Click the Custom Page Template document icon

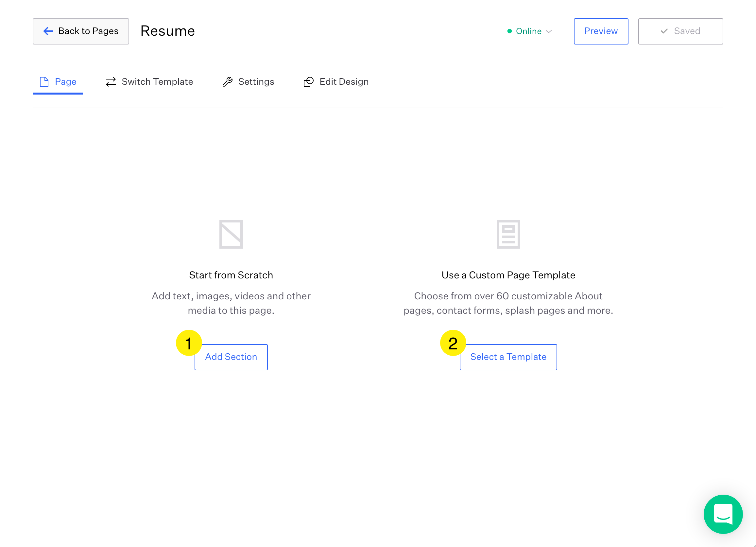(x=508, y=234)
